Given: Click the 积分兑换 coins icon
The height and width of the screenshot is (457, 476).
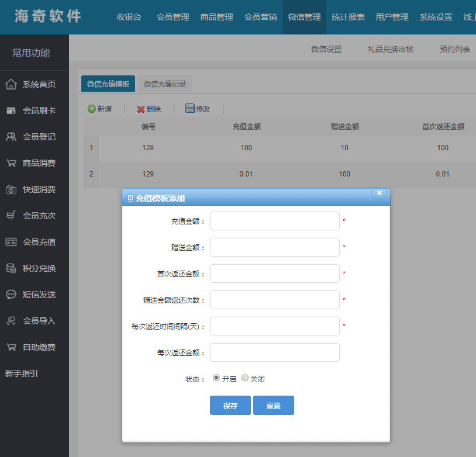Looking at the screenshot, I should (x=11, y=268).
